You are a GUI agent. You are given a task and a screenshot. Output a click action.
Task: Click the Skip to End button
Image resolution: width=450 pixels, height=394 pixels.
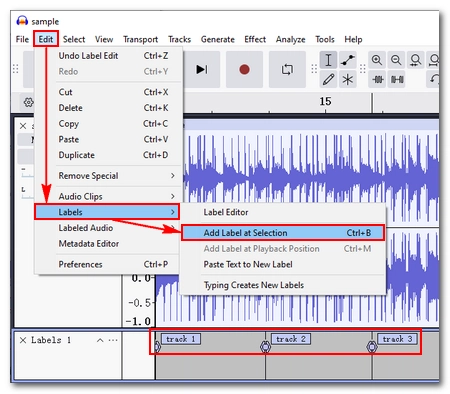(202, 69)
